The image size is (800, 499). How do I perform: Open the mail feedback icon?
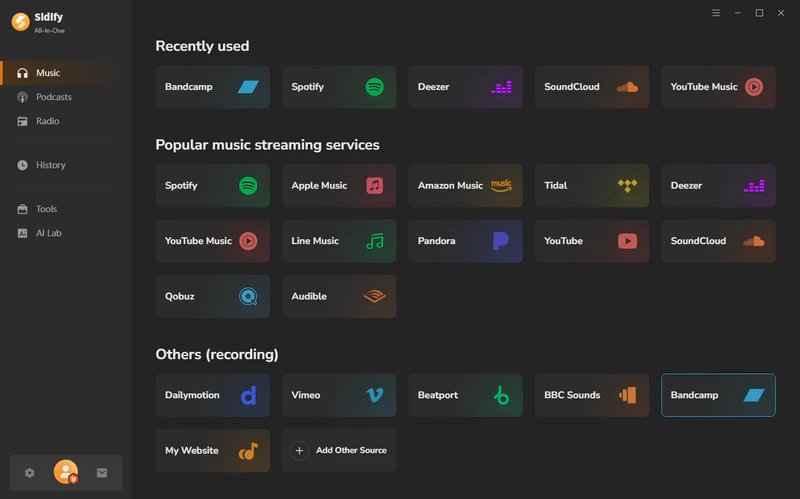point(102,472)
